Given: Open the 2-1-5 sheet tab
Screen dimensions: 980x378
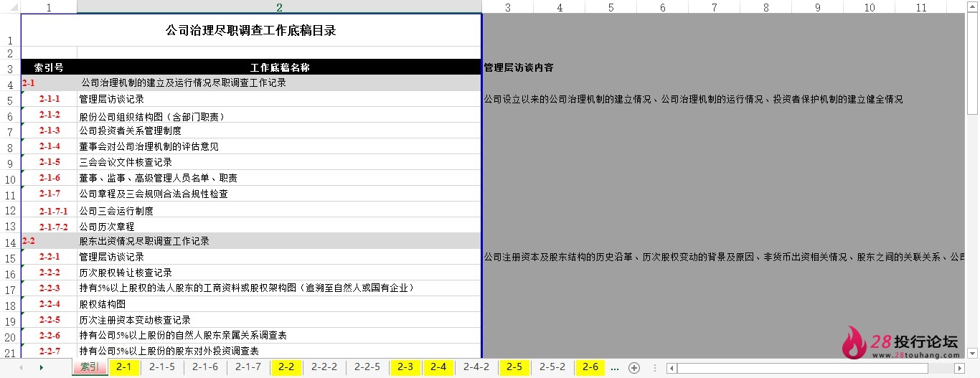Looking at the screenshot, I should [x=162, y=367].
